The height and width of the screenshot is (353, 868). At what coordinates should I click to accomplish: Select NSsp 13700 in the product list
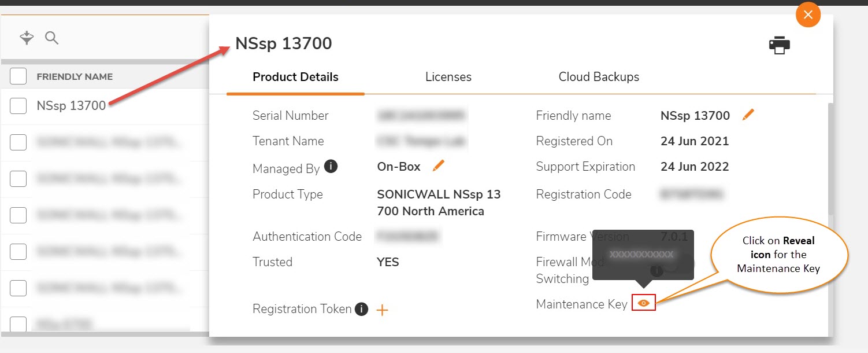(x=71, y=106)
